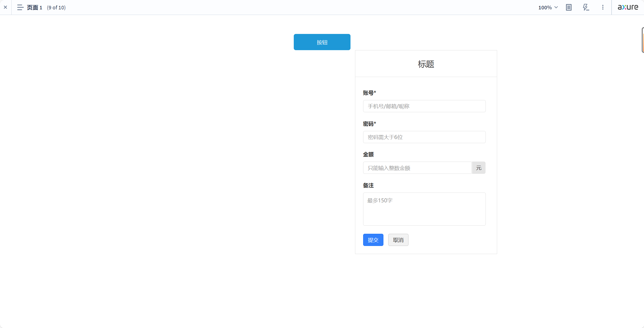Click the 元 currency unit addon

tap(478, 168)
